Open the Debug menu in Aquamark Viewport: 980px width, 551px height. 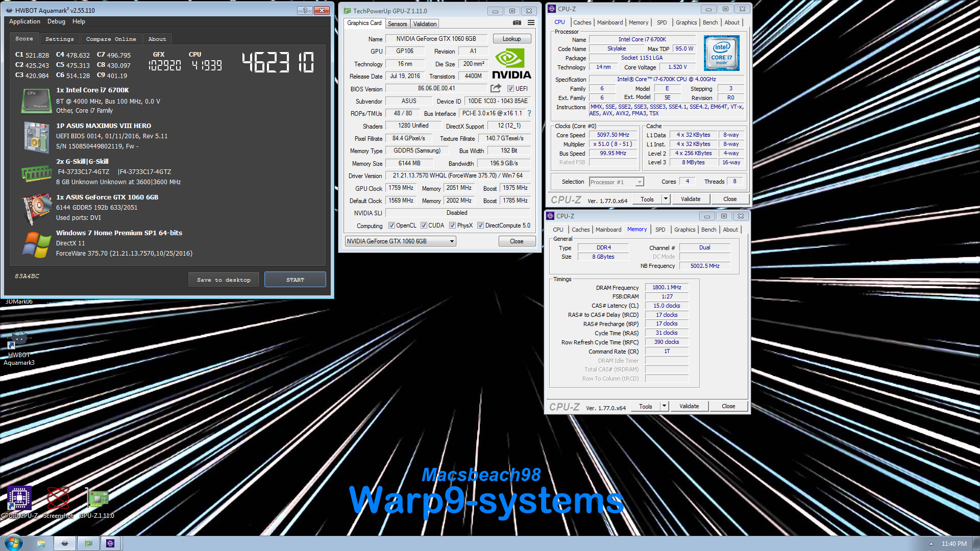(56, 21)
